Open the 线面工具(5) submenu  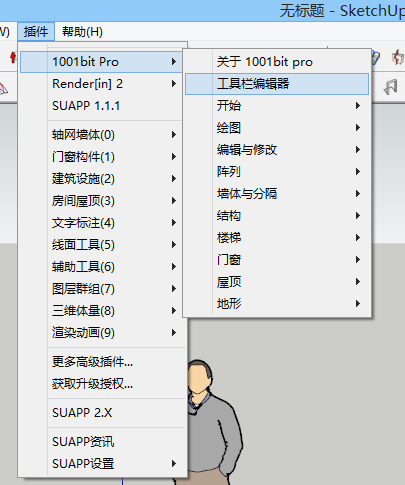point(101,245)
